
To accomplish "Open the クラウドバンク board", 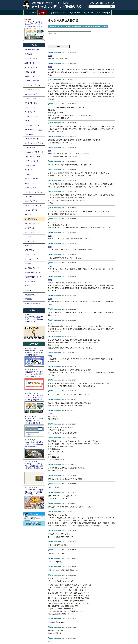I will (34, 108).
